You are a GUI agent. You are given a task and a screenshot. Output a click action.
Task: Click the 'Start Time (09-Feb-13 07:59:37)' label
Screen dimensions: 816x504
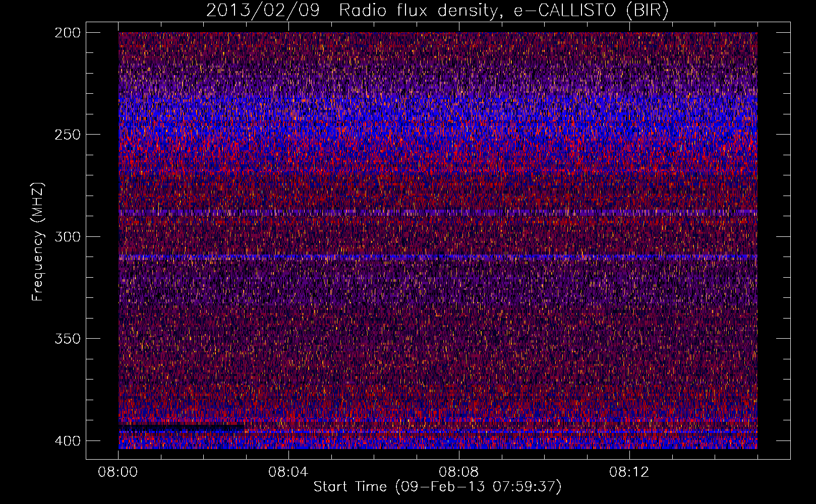click(x=437, y=487)
